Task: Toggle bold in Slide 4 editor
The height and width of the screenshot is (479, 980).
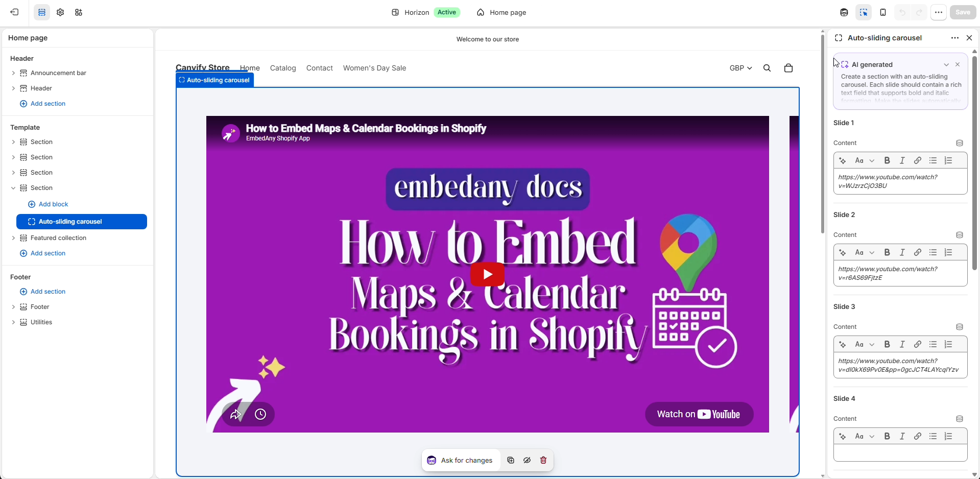Action: [887, 436]
